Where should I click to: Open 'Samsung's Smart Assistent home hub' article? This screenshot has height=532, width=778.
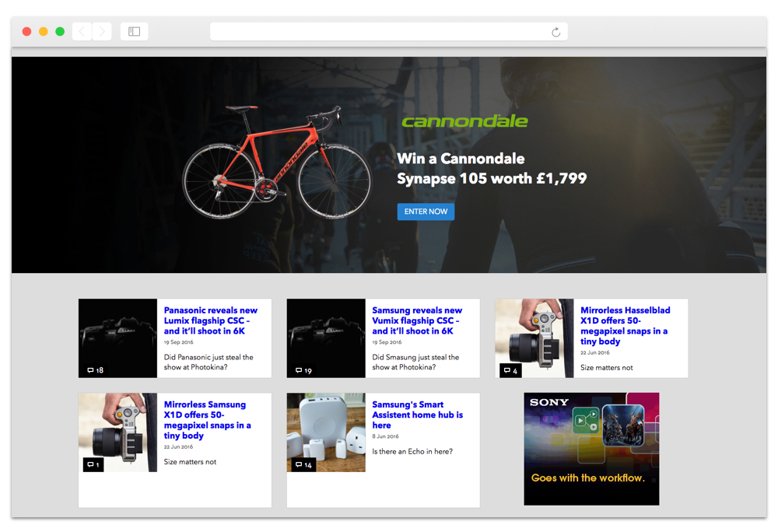click(x=417, y=415)
